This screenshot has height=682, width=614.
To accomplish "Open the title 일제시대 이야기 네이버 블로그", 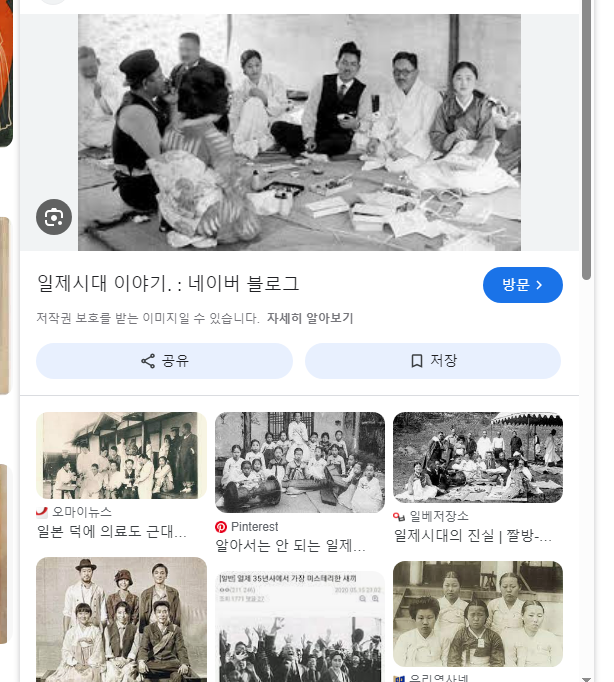I will [168, 284].
